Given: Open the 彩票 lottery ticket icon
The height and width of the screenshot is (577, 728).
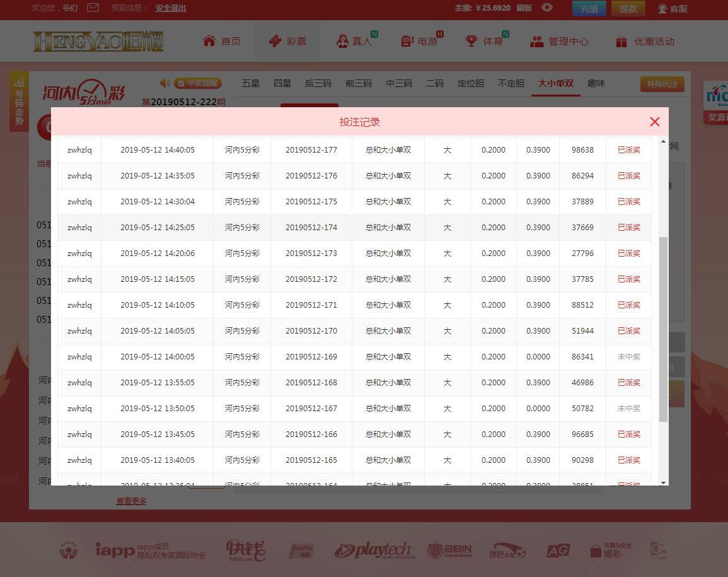Looking at the screenshot, I should (275, 41).
